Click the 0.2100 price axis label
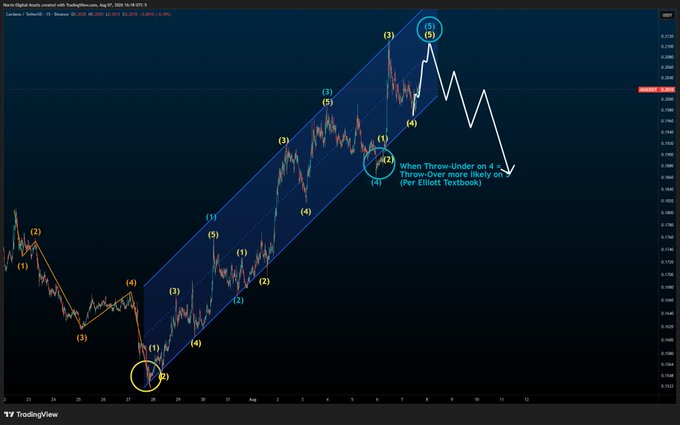The width and height of the screenshot is (680, 425). click(x=667, y=47)
